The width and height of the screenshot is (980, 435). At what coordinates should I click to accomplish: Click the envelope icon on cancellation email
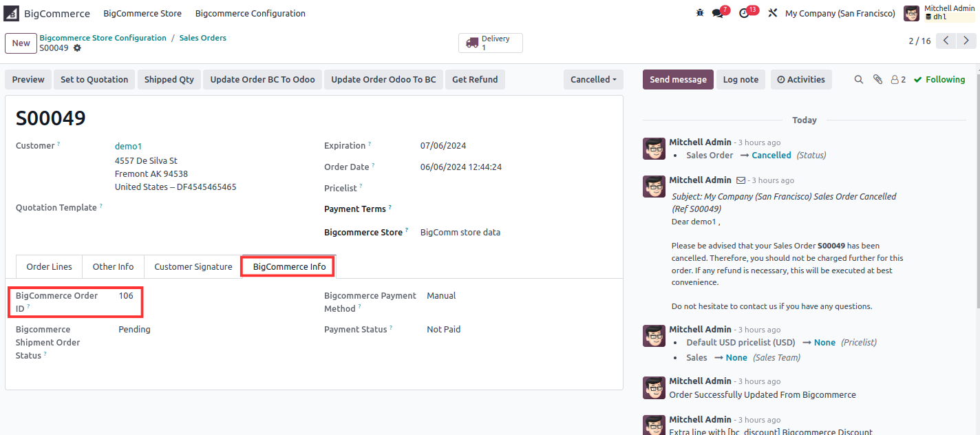741,180
